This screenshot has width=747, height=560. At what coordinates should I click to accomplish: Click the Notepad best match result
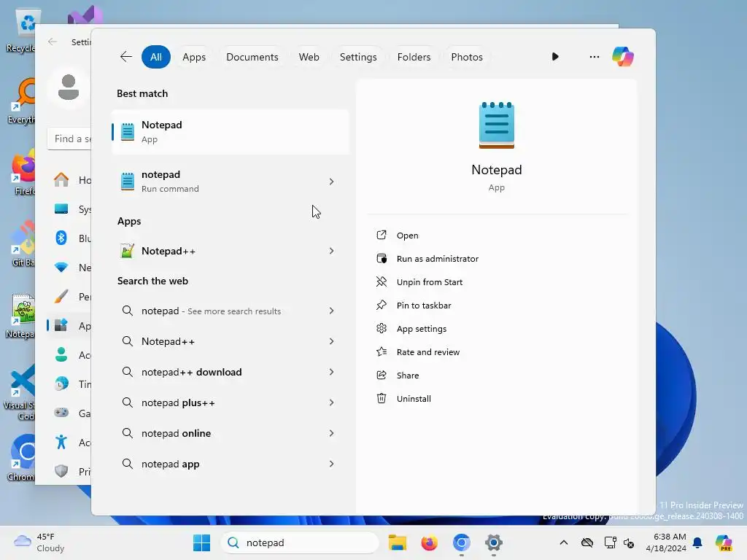click(x=231, y=132)
